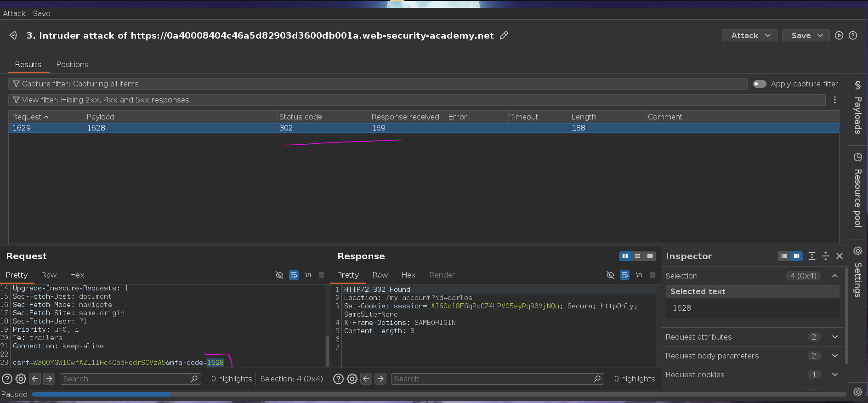Switch Request view to Hex tab
The width and height of the screenshot is (868, 403).
point(77,275)
